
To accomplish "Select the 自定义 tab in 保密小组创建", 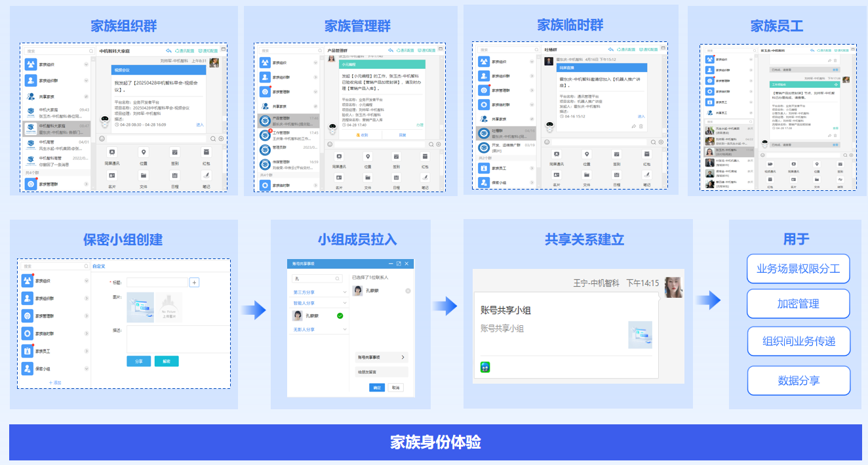I will [99, 267].
